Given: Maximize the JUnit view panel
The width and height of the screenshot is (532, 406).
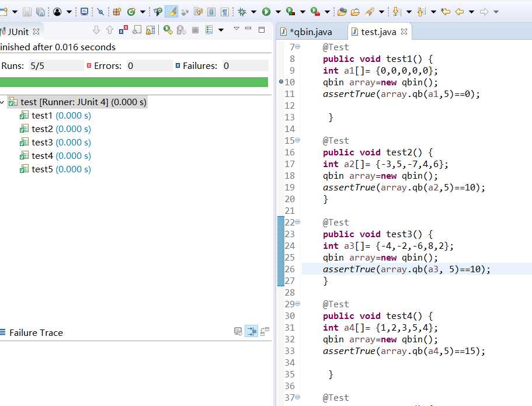Looking at the screenshot, I should pos(262,30).
